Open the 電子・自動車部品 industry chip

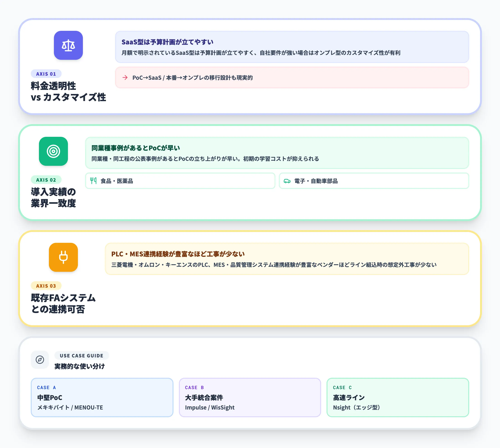374,181
